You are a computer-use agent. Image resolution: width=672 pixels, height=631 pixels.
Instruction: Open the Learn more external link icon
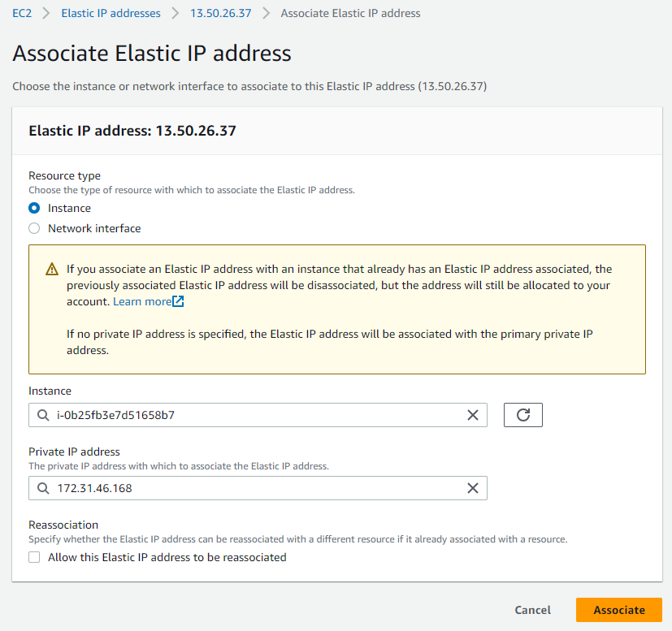176,301
